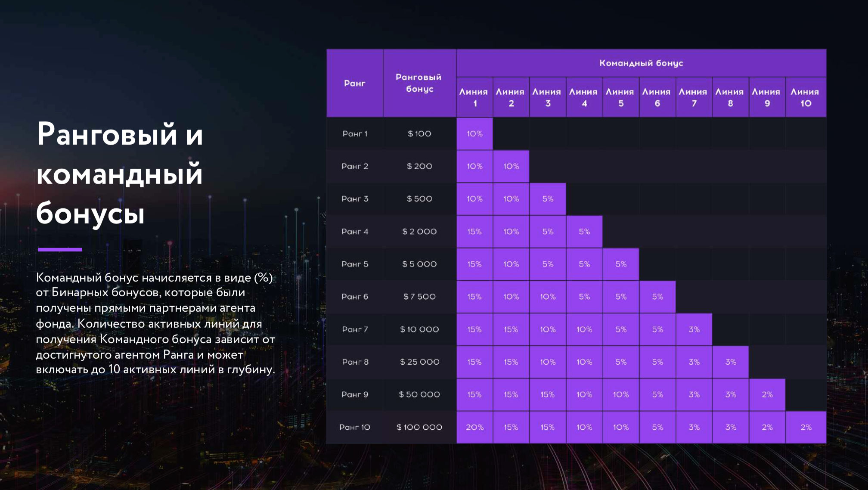Viewport: 868px width, 490px height.
Task: Click the "Линия 10" column header
Action: tap(805, 97)
